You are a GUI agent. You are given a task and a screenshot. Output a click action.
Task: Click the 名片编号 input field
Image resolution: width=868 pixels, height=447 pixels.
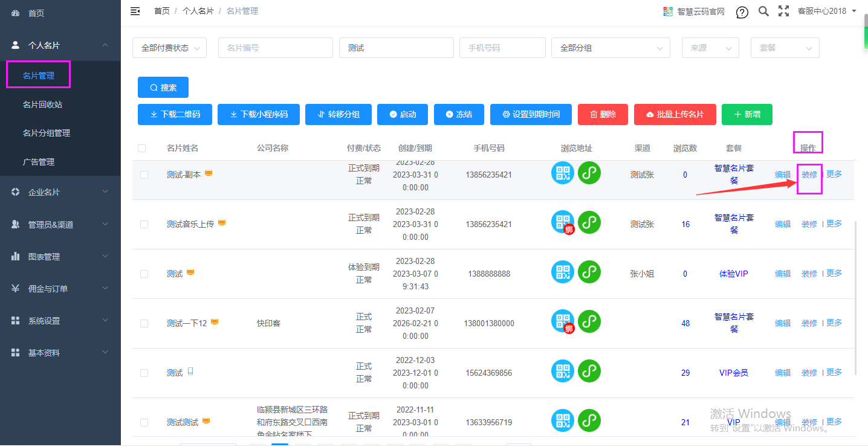coord(275,48)
